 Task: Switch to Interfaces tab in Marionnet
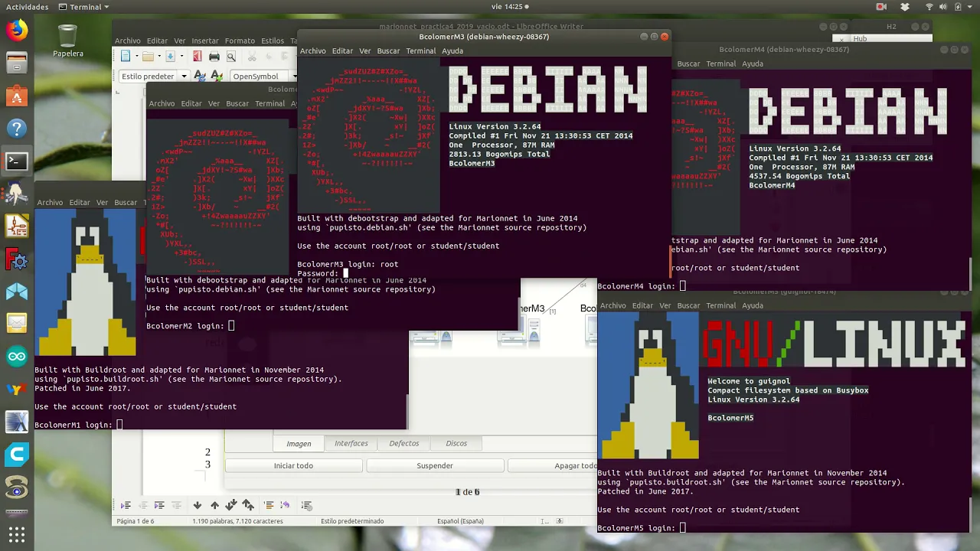coord(351,443)
